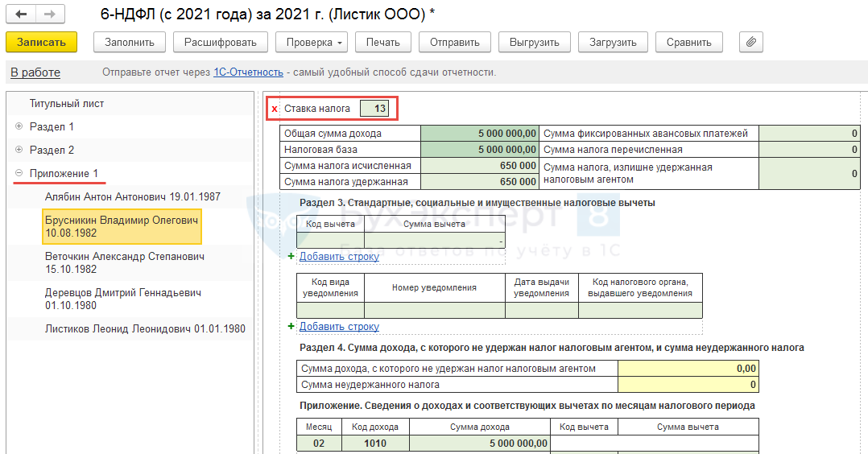Open the Проверка dropdown menu
Image resolution: width=868 pixels, height=454 pixels.
[312, 42]
